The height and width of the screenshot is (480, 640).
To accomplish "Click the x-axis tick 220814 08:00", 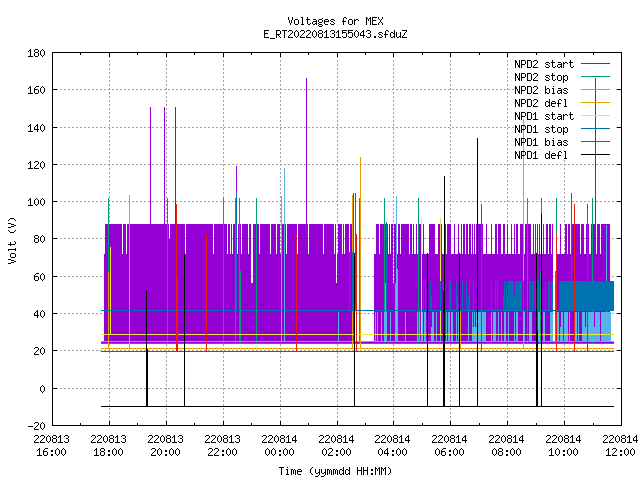I will pos(507,446).
